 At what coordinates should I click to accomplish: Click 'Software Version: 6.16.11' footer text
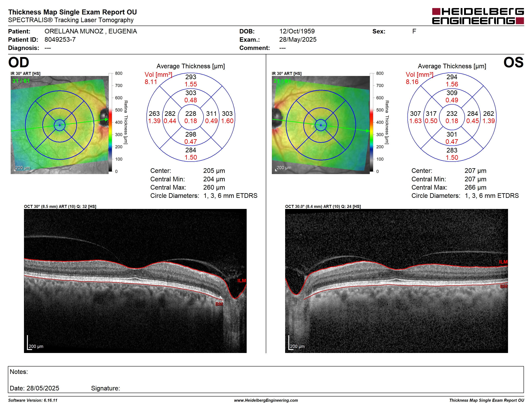point(33,400)
